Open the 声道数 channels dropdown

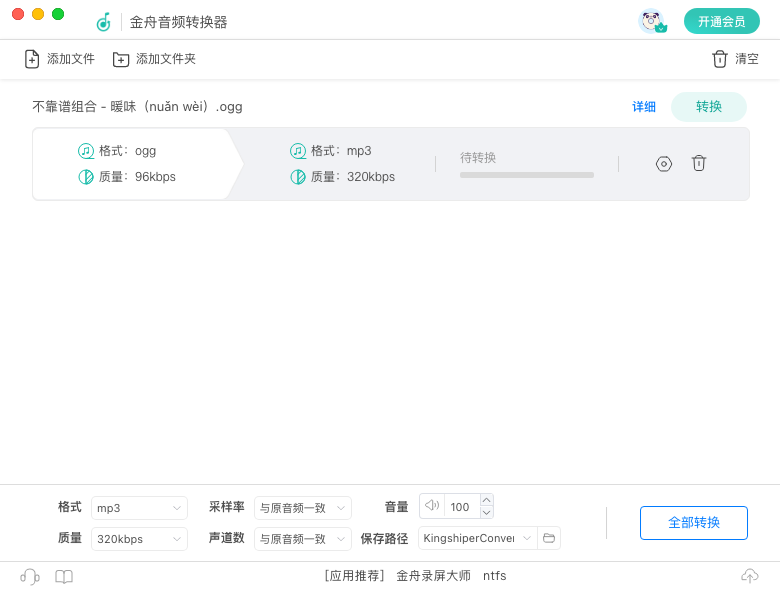pos(302,539)
